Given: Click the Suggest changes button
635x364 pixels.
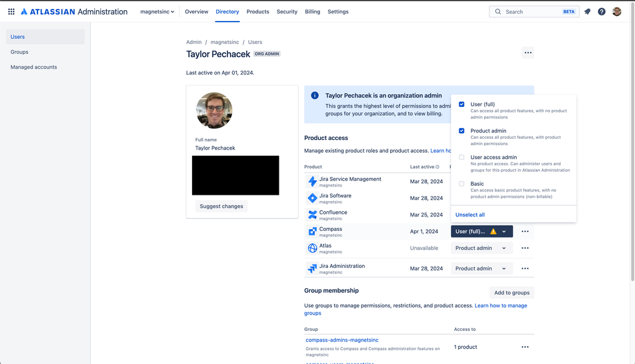Looking at the screenshot, I should pyautogui.click(x=221, y=206).
